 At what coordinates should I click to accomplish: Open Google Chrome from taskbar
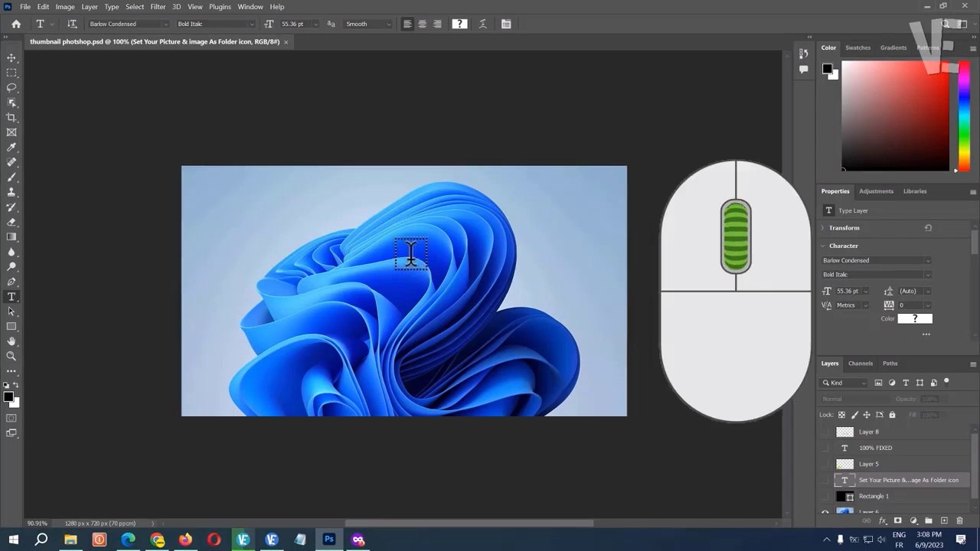pyautogui.click(x=157, y=540)
